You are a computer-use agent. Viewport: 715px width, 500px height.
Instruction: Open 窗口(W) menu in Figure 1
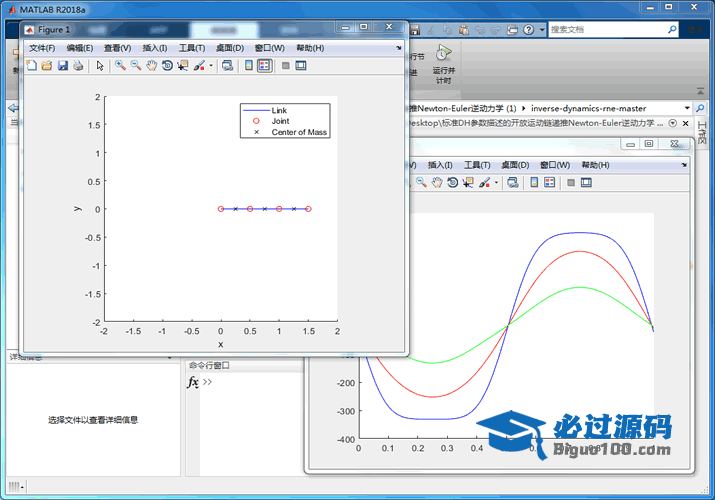[269, 48]
